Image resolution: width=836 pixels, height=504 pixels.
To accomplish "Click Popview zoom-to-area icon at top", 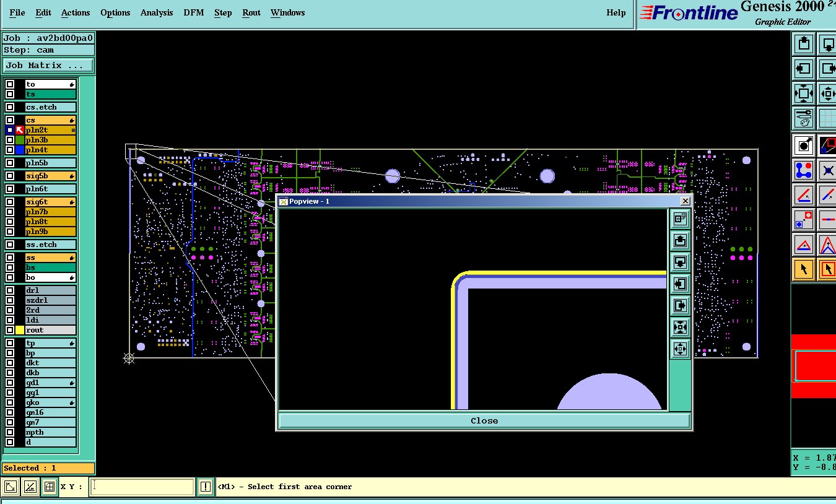I will 680,219.
